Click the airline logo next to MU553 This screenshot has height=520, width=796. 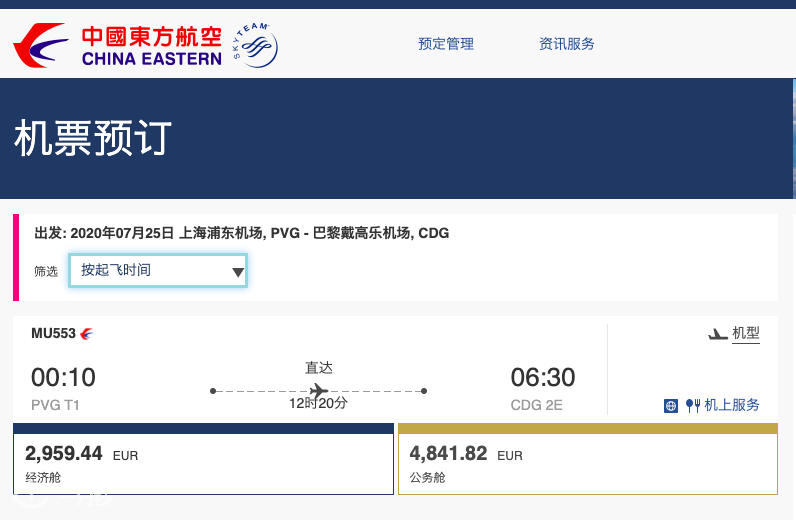click(87, 334)
